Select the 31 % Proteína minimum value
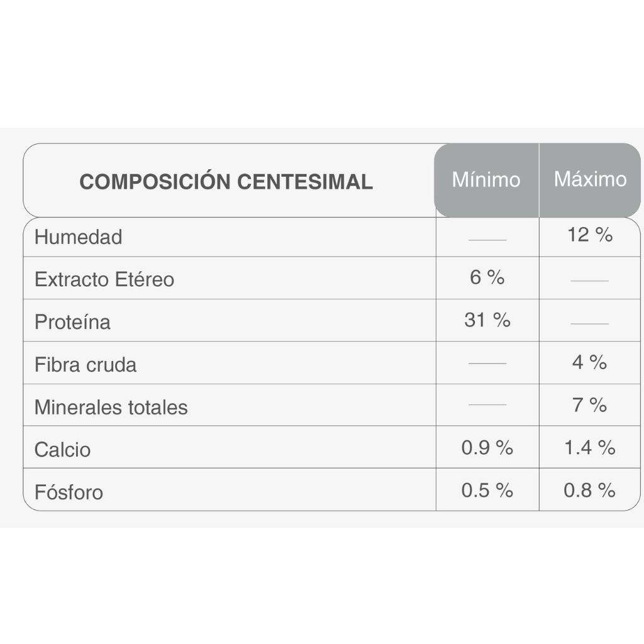 [x=487, y=320]
